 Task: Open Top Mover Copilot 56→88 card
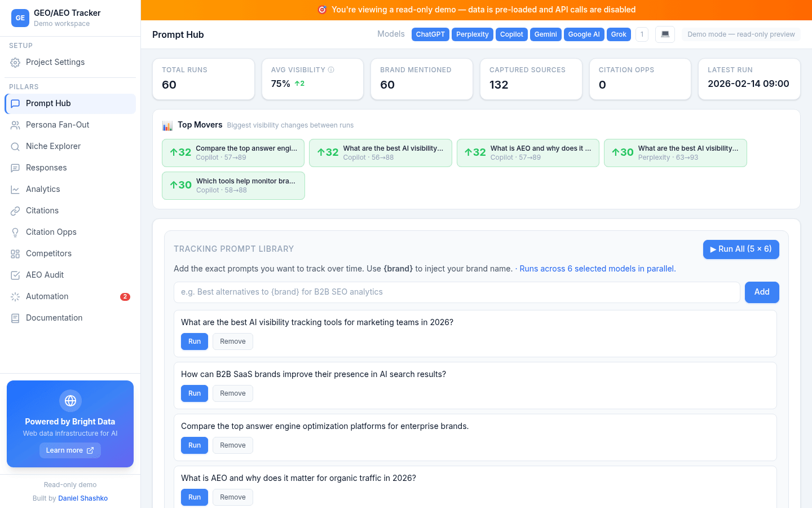coord(381,153)
